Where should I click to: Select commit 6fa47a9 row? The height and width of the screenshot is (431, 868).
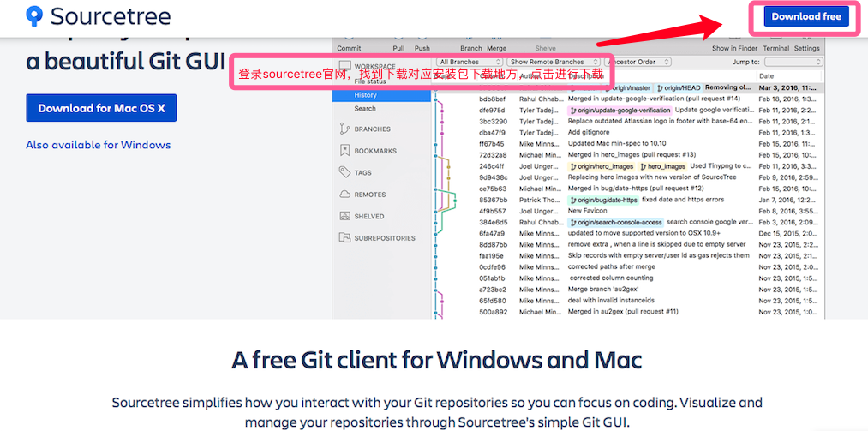[628, 233]
